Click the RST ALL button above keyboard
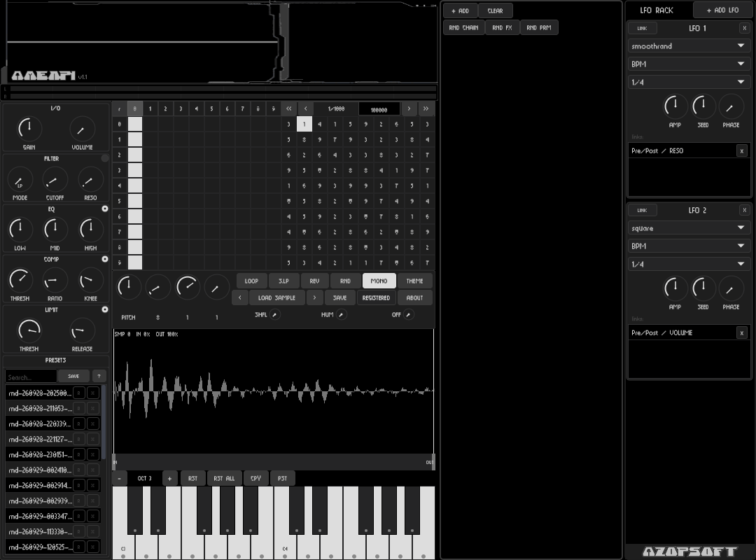Viewport: 756px width, 560px height. (224, 479)
